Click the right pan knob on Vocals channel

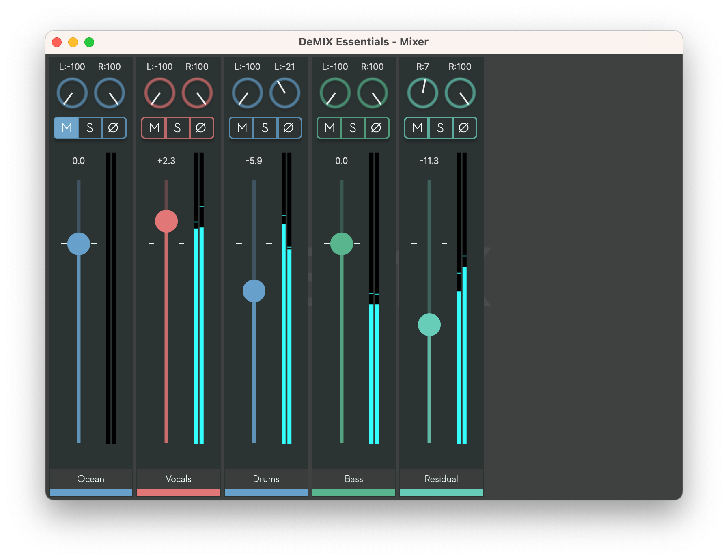pos(196,93)
